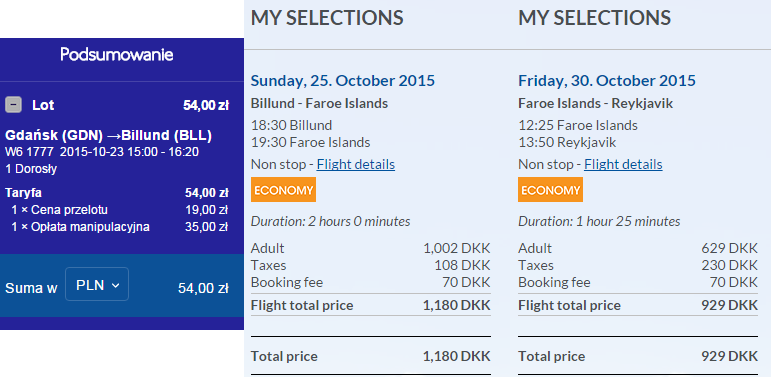Screen dimensions: 771x378
Task: Click the left MY SELECTIONS heading
Action: point(327,18)
